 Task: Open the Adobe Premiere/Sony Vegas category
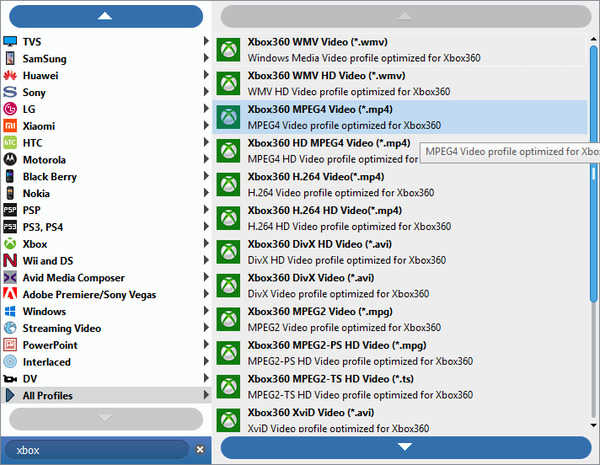(106, 294)
